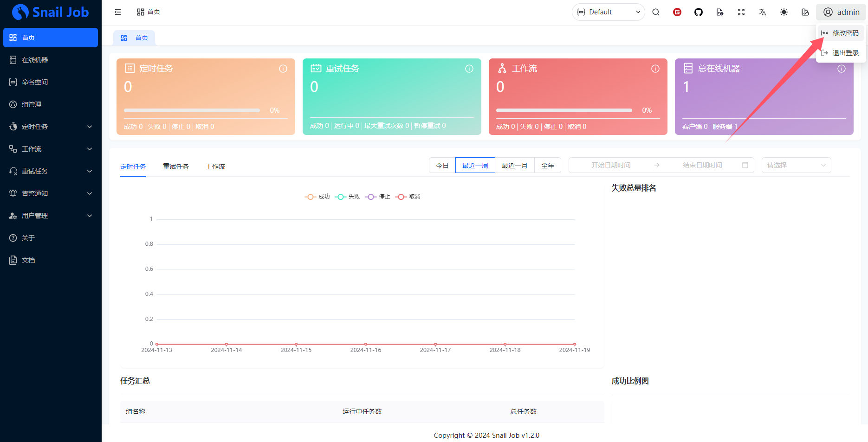Click the info icon on 工作流 card
This screenshot has width=868, height=442.
[655, 69]
